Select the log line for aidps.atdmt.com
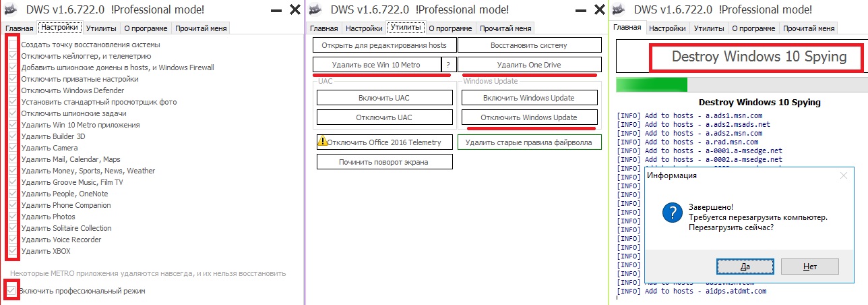Viewport: 868px width, 305px height. point(691,291)
